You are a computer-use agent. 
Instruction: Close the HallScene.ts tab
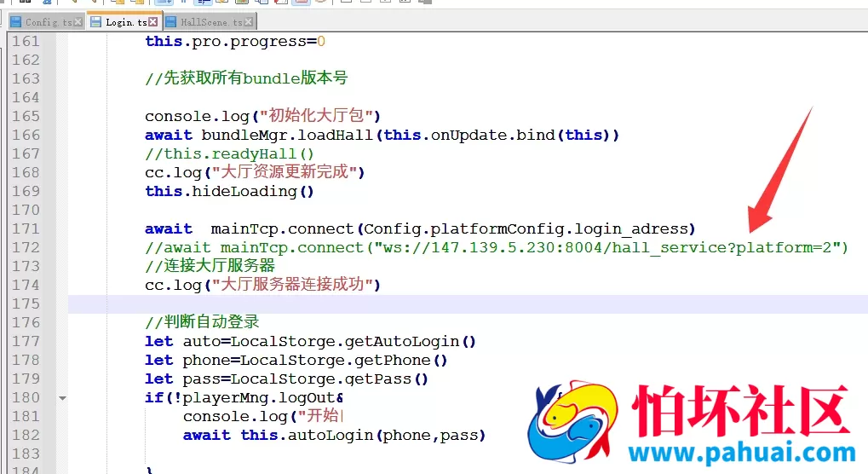pos(249,22)
